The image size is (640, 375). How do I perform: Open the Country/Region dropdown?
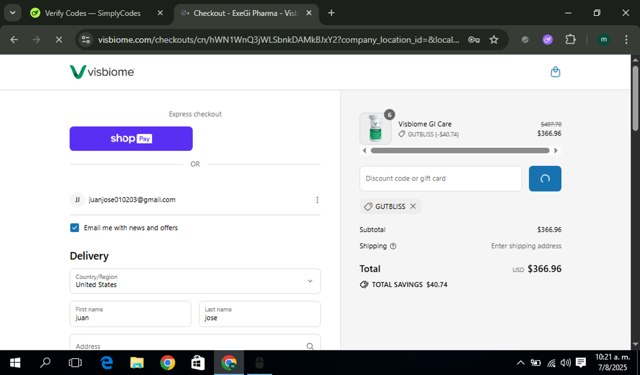pos(195,281)
